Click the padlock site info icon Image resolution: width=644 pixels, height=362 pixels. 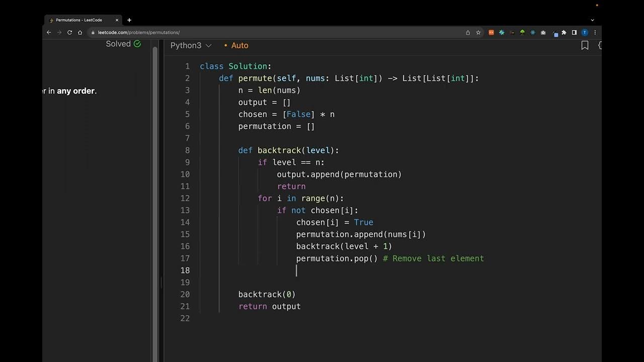coord(93,32)
